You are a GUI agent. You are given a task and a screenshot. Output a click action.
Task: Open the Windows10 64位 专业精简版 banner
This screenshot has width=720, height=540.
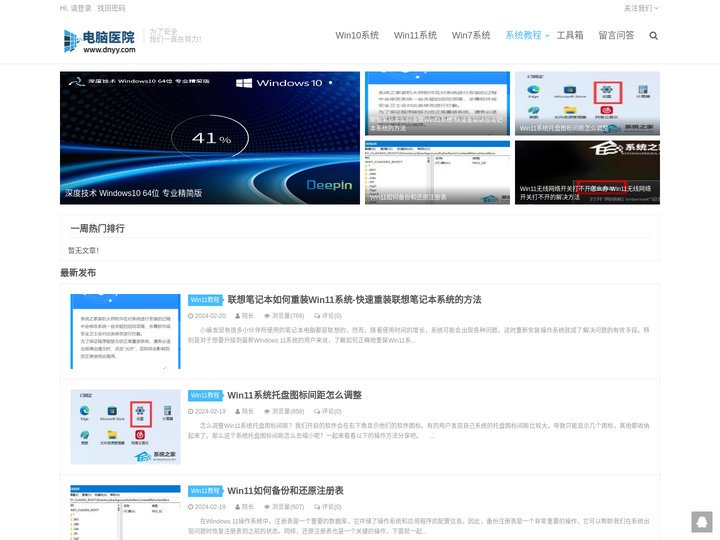pos(210,138)
